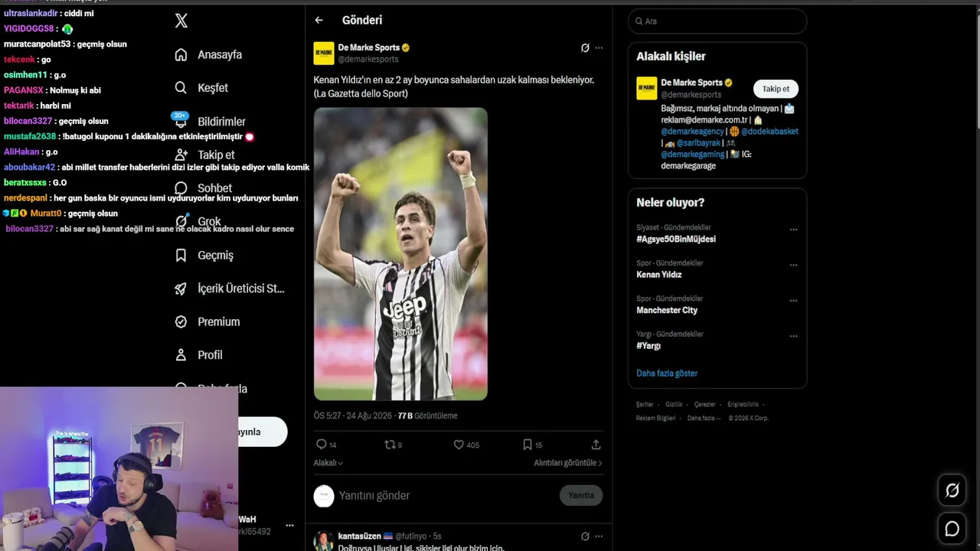Open options for Kenan Yıldız trend
980x551 pixels.
tap(793, 266)
